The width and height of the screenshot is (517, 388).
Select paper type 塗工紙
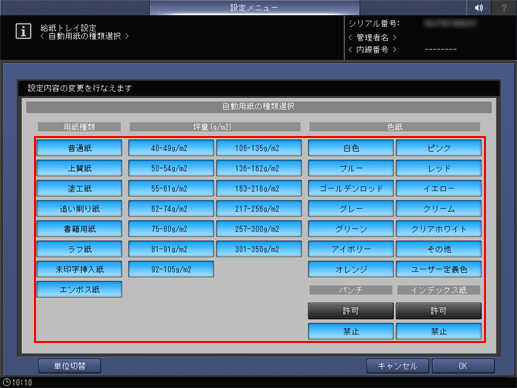click(x=79, y=188)
